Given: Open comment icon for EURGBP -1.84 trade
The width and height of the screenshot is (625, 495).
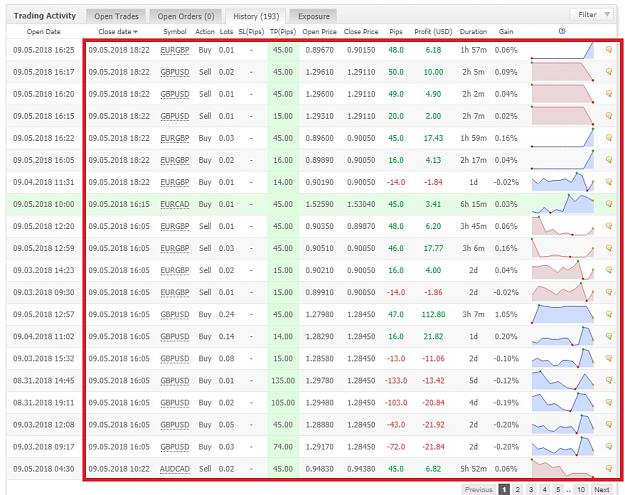Looking at the screenshot, I should (x=609, y=182).
